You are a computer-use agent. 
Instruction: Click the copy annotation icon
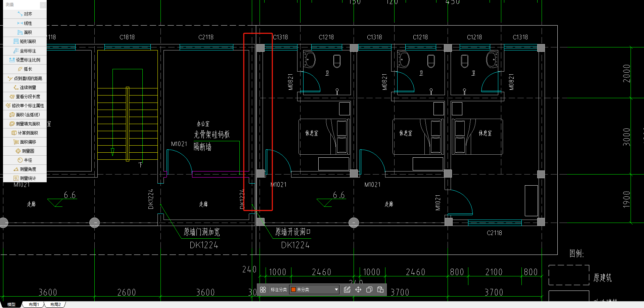[369, 290]
